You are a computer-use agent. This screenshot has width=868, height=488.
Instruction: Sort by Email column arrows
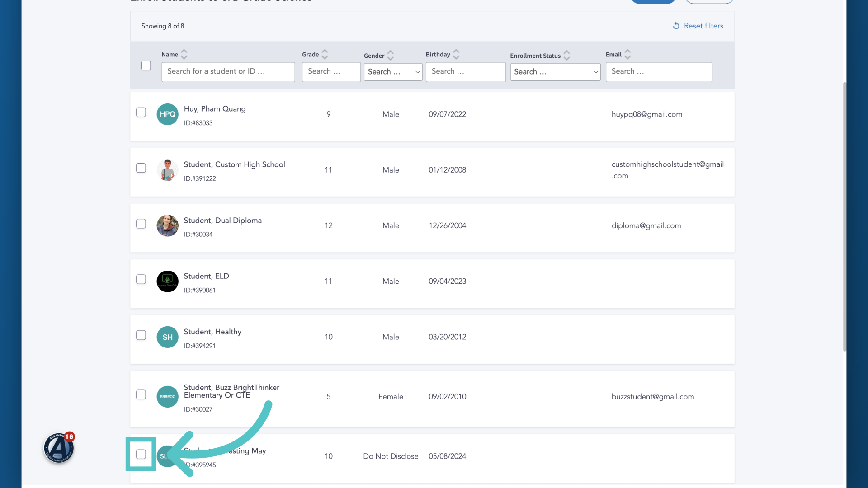(x=627, y=54)
